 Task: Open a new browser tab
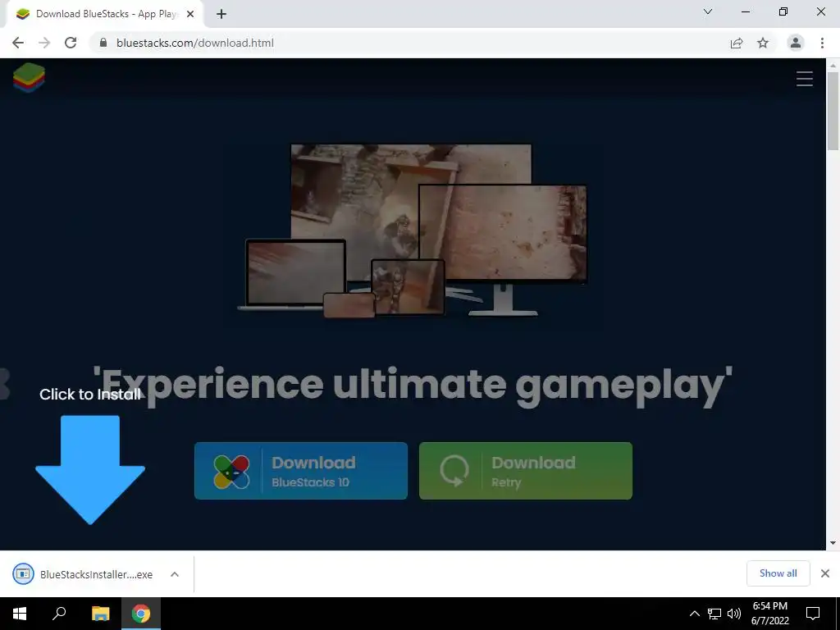point(221,14)
